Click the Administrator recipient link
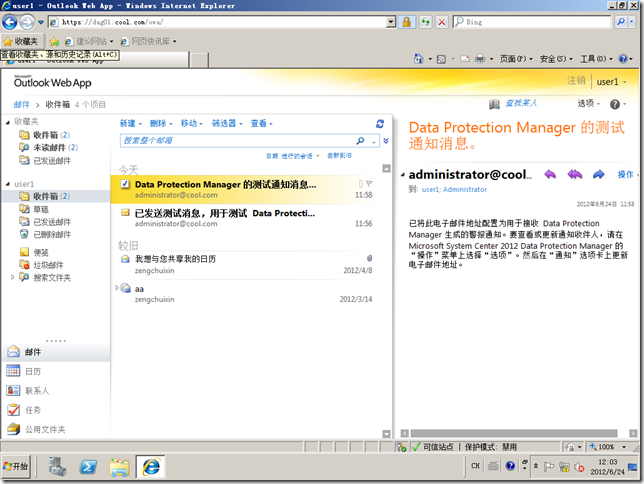This screenshot has width=644, height=484. 465,189
